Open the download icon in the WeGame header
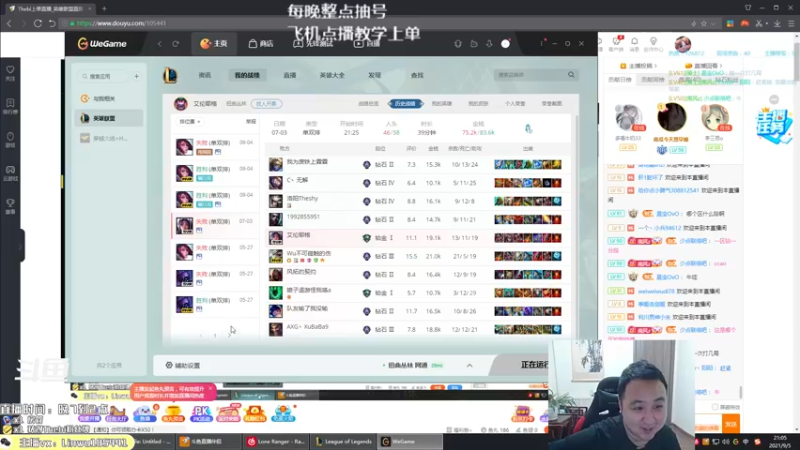 point(489,44)
